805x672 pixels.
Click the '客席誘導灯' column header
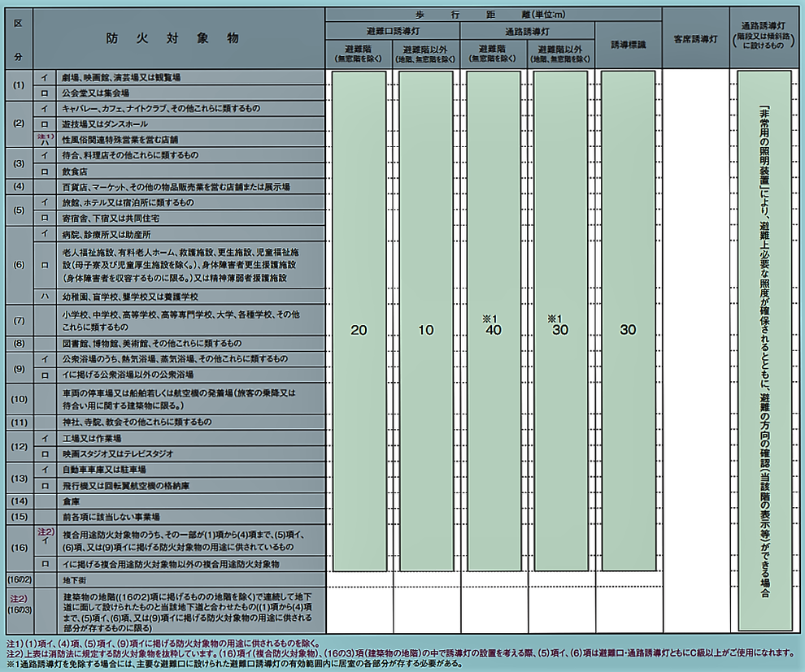pos(696,38)
